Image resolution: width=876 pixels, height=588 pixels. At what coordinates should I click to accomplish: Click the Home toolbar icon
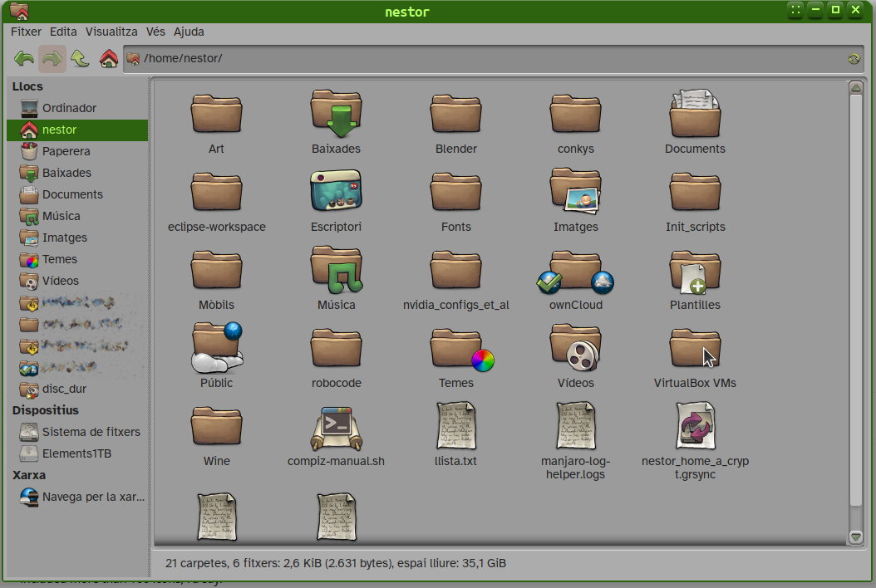click(x=108, y=59)
